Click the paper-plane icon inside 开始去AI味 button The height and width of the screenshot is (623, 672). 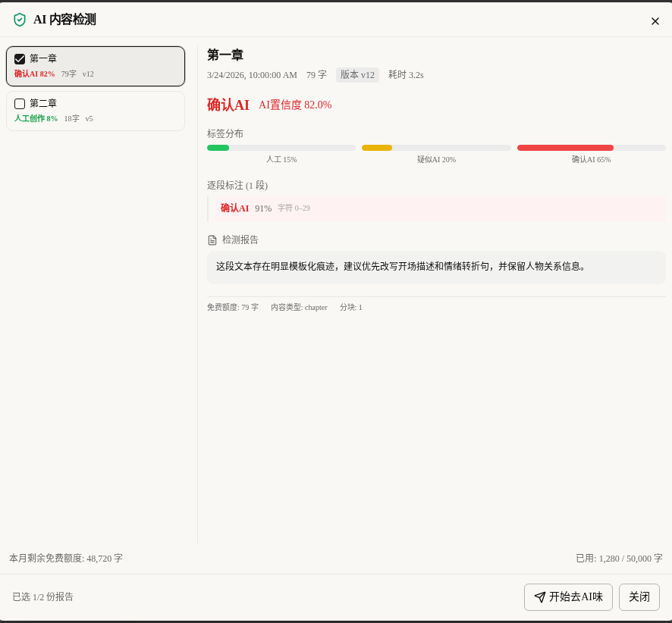click(540, 597)
